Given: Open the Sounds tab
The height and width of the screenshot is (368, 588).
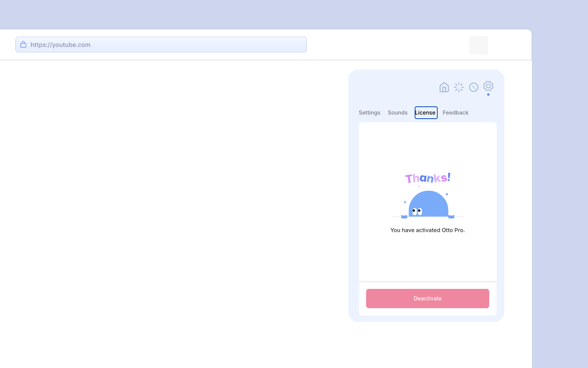Looking at the screenshot, I should 397,113.
